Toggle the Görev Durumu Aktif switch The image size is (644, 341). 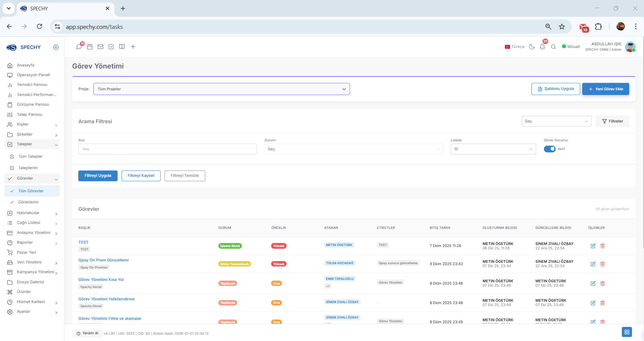tap(550, 149)
